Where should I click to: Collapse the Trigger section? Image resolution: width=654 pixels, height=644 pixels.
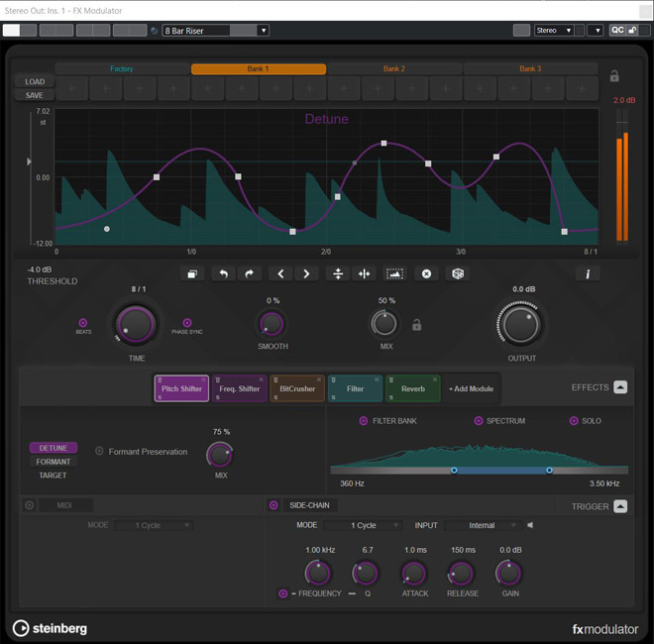[620, 506]
